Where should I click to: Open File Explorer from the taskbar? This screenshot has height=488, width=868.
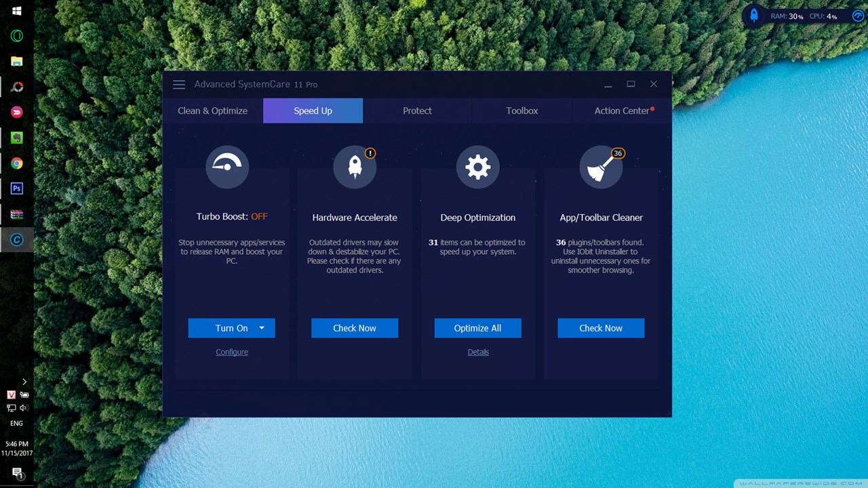[17, 62]
